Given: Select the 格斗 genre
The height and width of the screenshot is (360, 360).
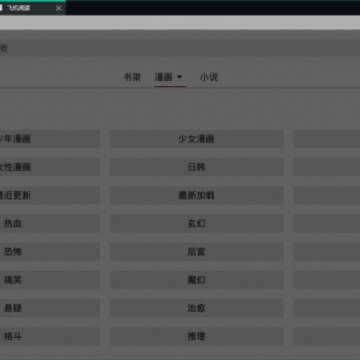Looking at the screenshot, I should pos(50,336).
